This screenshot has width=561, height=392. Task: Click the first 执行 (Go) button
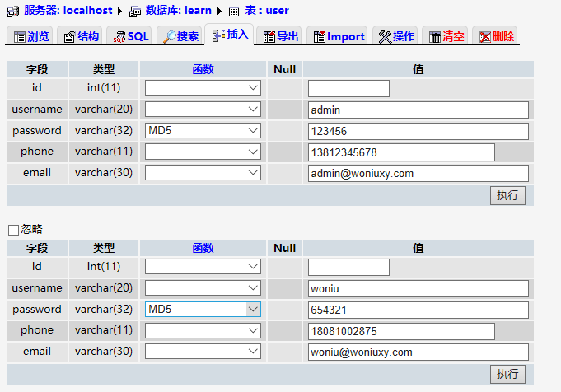click(507, 195)
